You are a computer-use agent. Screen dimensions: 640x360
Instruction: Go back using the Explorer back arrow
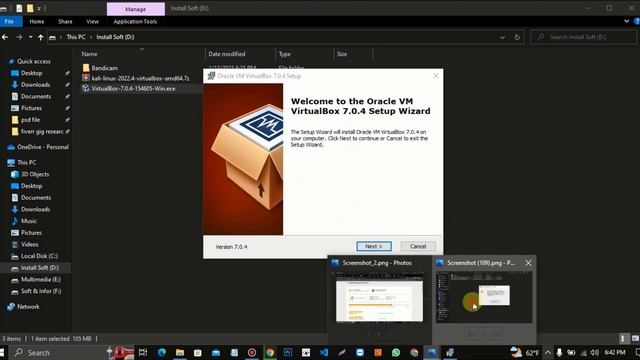click(x=5, y=37)
